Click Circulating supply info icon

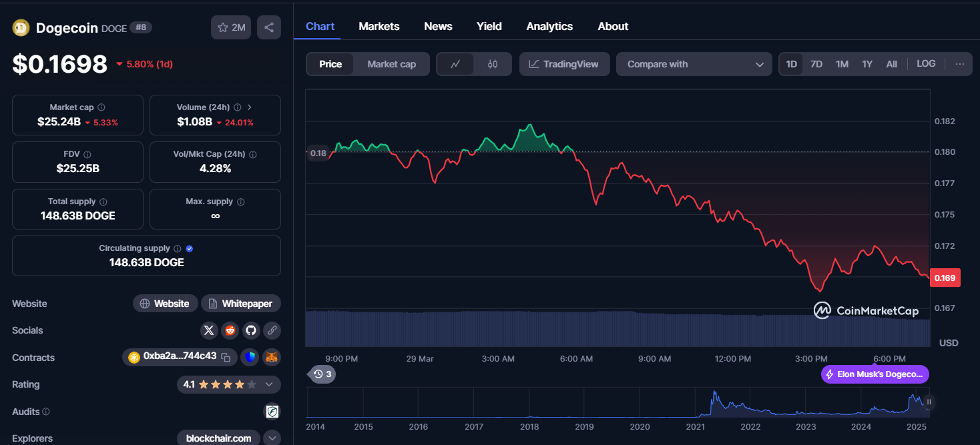[177, 248]
